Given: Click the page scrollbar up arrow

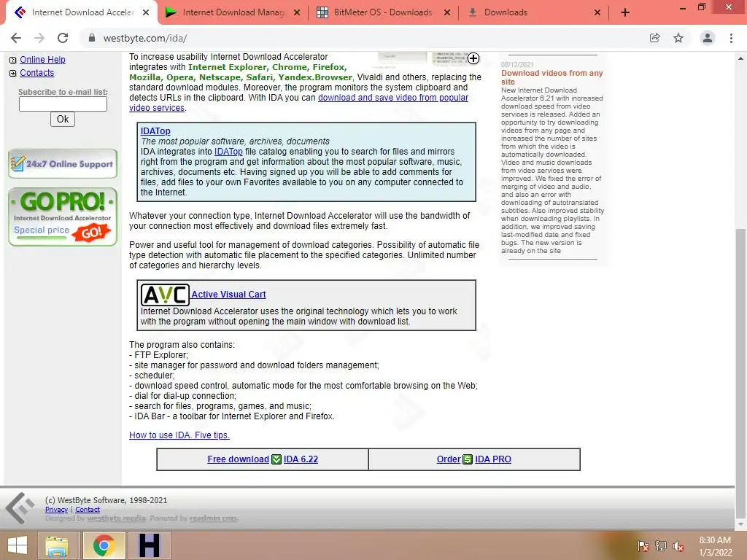Looking at the screenshot, I should [x=740, y=58].
